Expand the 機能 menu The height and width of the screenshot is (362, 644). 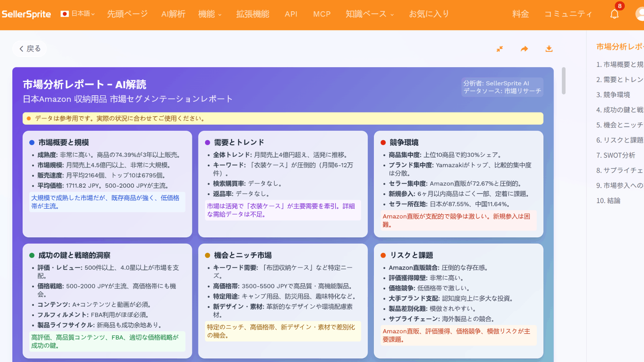210,14
